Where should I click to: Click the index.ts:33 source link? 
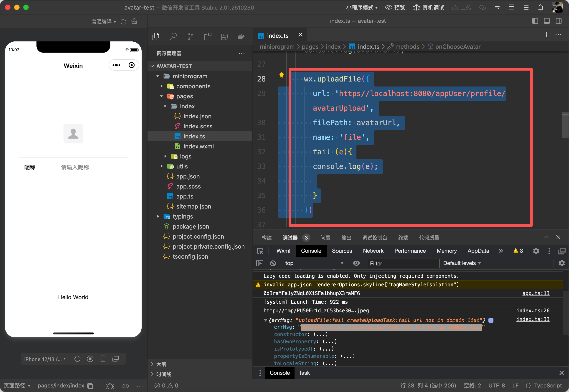coord(533,319)
